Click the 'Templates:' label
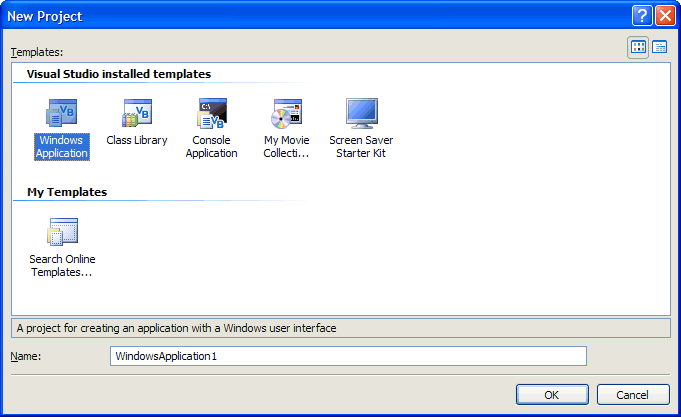The width and height of the screenshot is (681, 417). [37, 52]
